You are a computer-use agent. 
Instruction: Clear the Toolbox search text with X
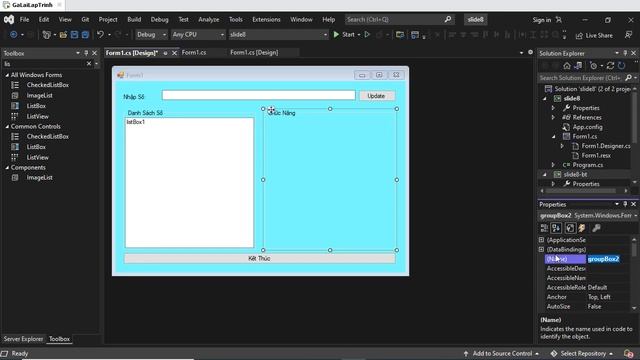(89, 64)
